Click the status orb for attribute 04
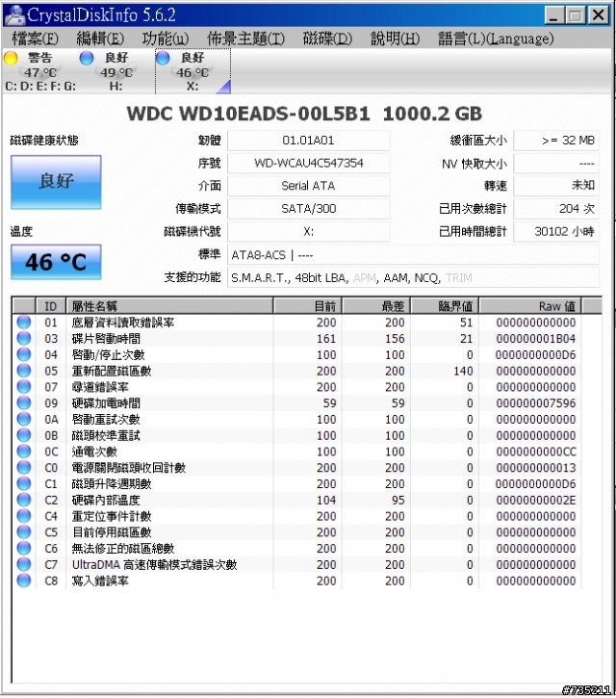Viewport: 616px width, 698px height. click(x=24, y=354)
